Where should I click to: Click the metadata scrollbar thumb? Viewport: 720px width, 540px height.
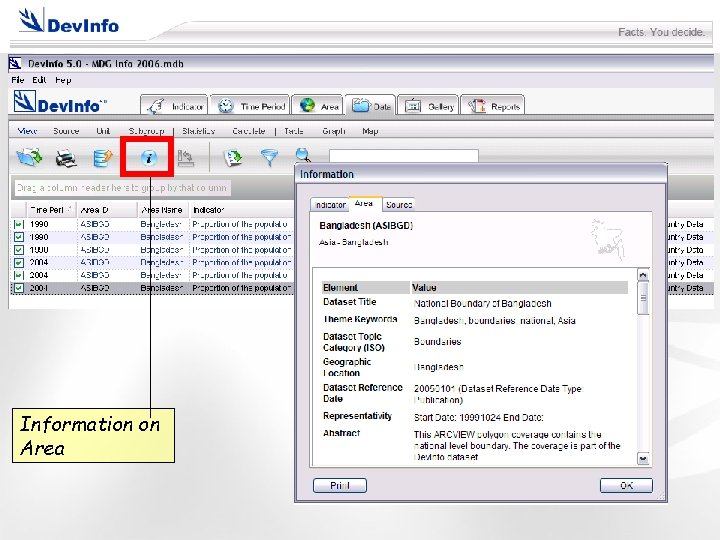[643, 298]
